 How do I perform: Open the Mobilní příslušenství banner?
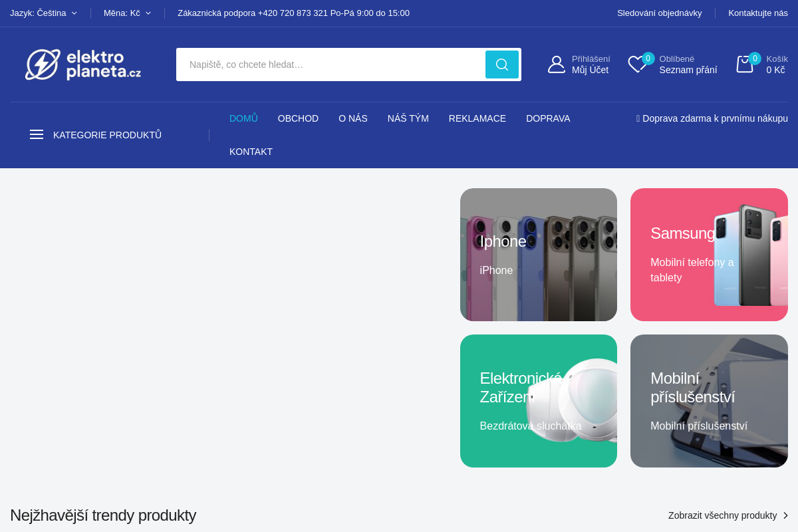[x=709, y=401]
